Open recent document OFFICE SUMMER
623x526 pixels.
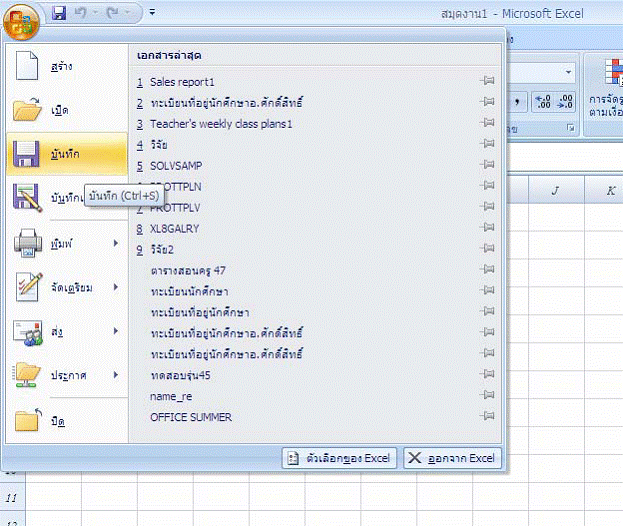(x=315, y=417)
